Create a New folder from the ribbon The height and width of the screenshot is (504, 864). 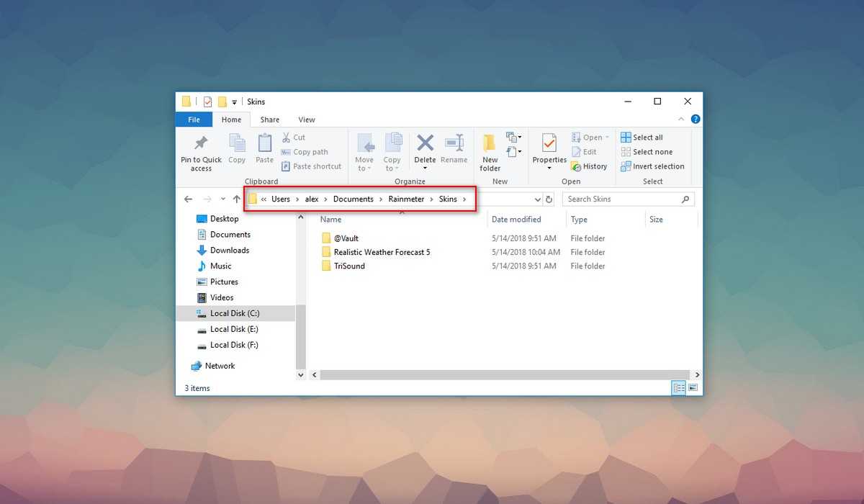click(490, 143)
